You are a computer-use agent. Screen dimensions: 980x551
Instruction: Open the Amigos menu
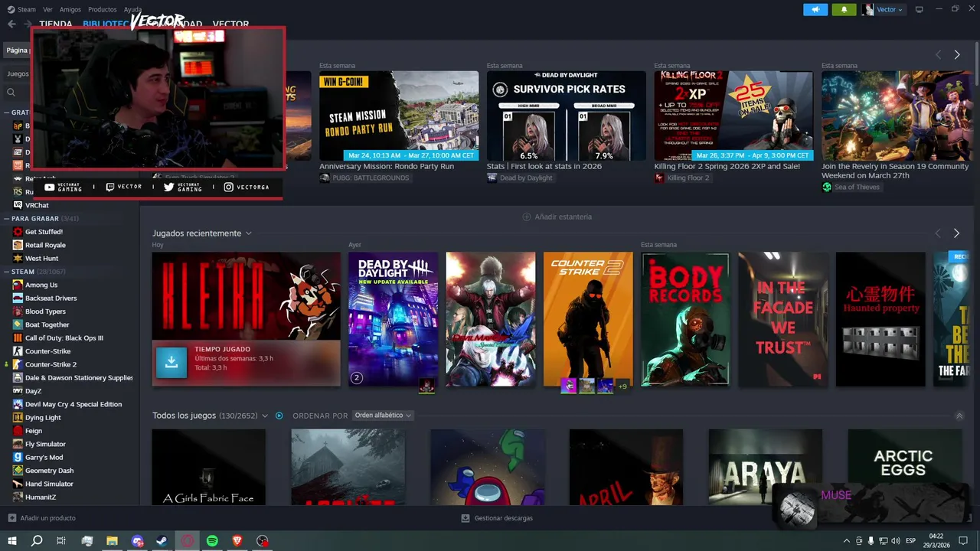(x=70, y=9)
